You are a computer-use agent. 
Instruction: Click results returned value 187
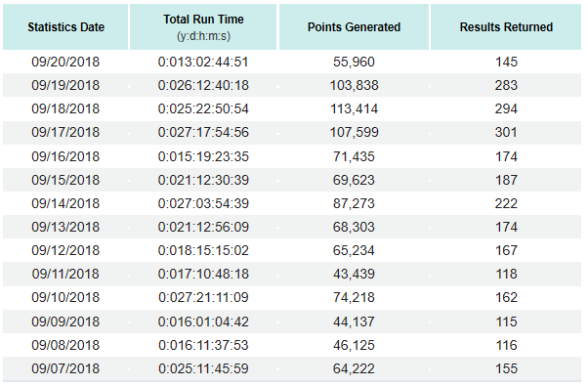click(x=506, y=180)
